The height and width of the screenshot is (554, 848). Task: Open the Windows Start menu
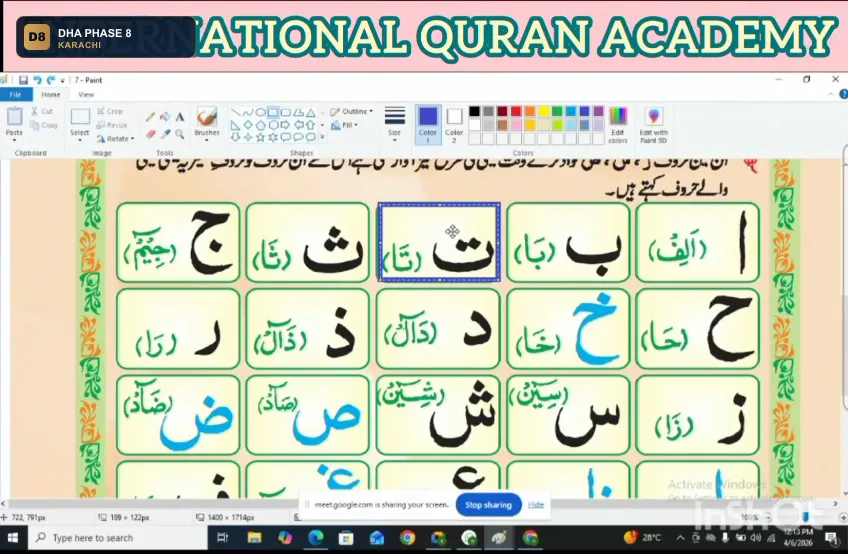[12, 538]
